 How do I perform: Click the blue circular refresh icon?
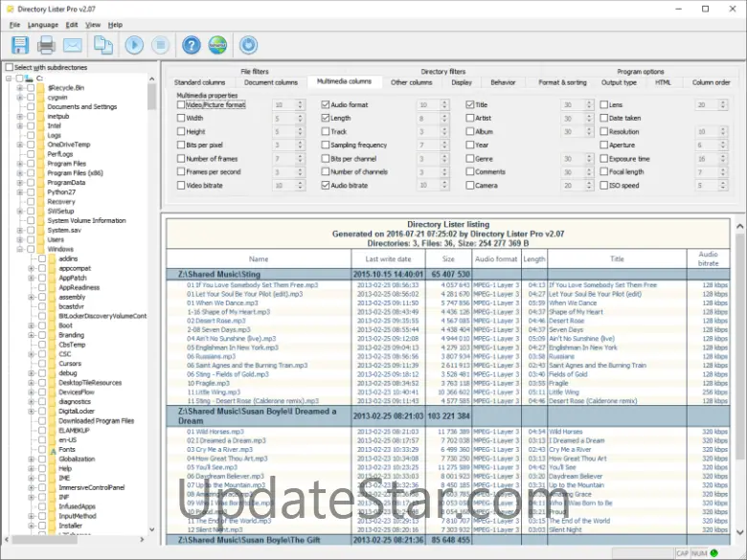(248, 45)
